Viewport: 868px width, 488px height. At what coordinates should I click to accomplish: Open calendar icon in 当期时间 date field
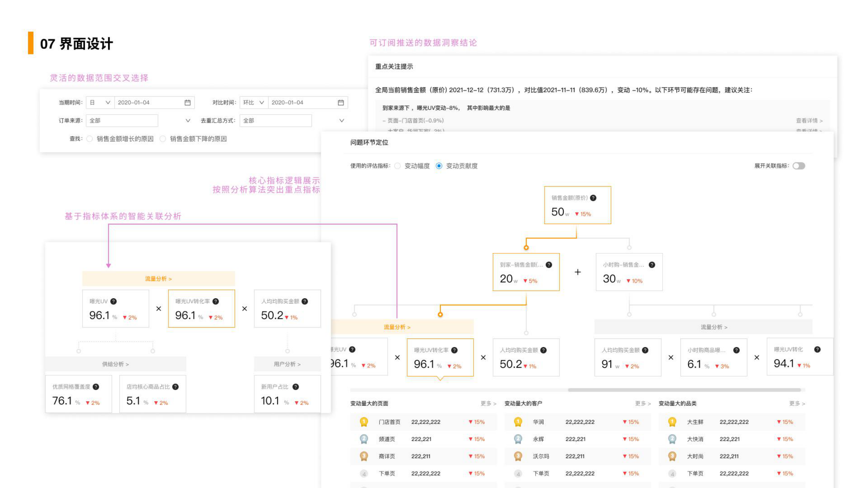pos(187,102)
